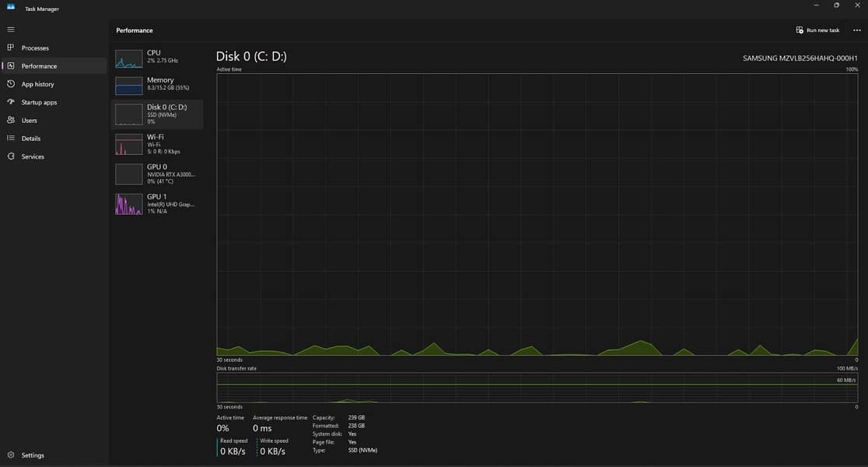The height and width of the screenshot is (467, 868).
Task: Go to Startup apps page
Action: tap(40, 103)
